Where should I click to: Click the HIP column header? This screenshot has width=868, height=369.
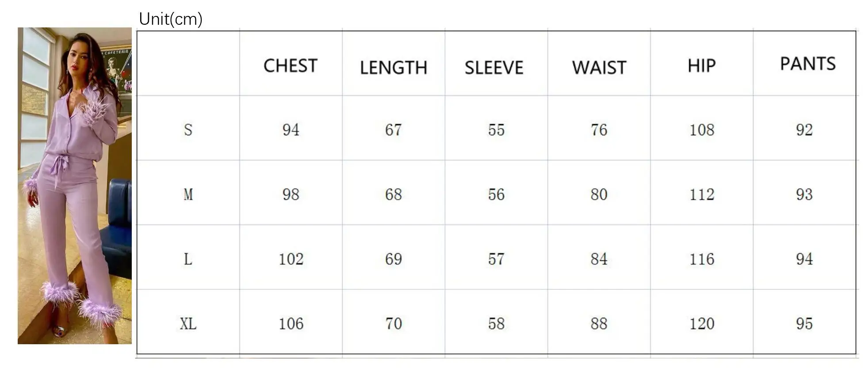pyautogui.click(x=701, y=66)
